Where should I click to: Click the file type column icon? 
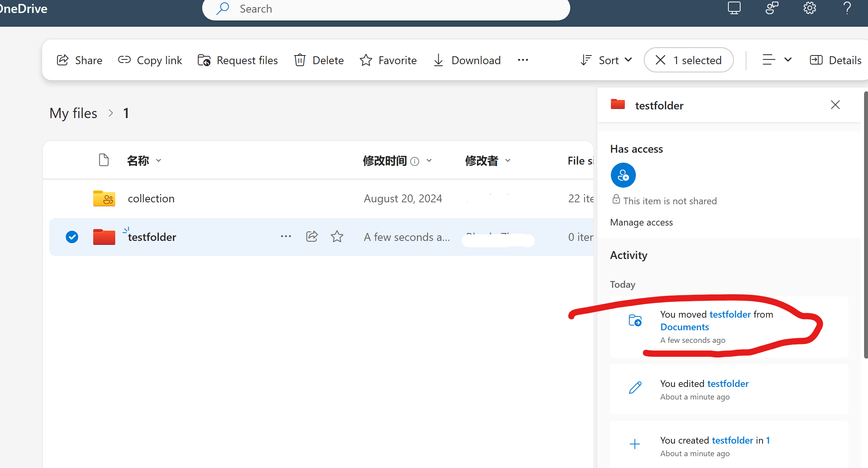click(104, 160)
